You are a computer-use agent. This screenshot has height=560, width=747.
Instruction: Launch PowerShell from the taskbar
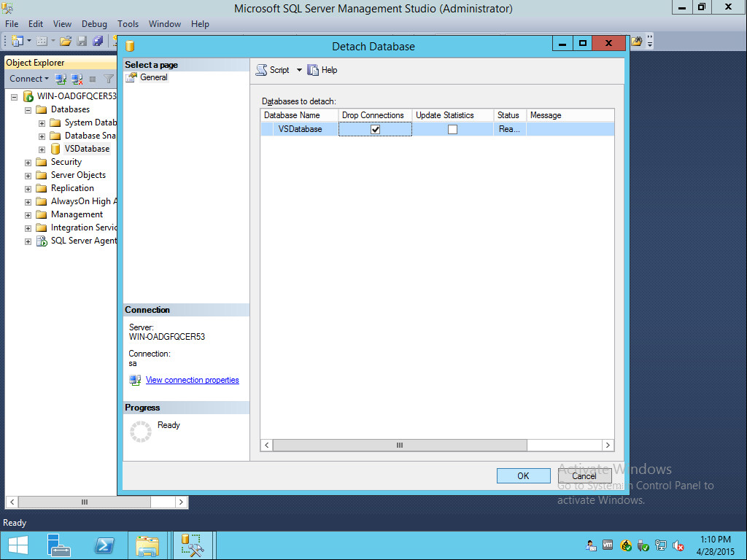[x=104, y=545]
